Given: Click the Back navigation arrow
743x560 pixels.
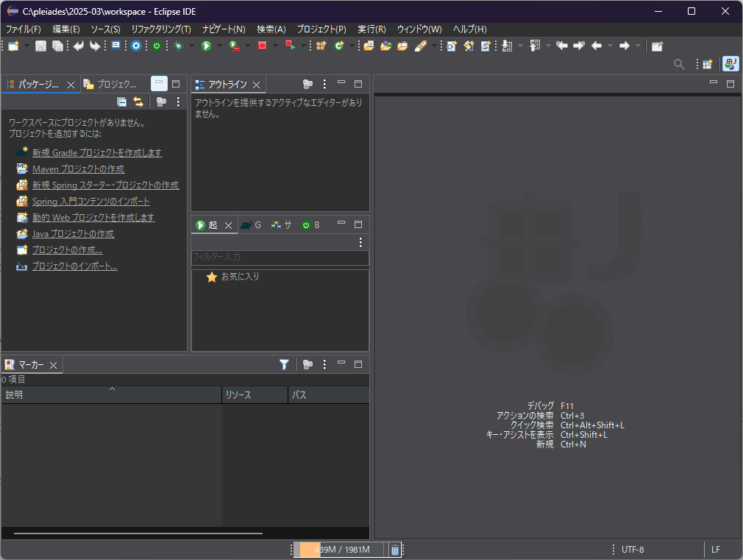Looking at the screenshot, I should [x=597, y=46].
